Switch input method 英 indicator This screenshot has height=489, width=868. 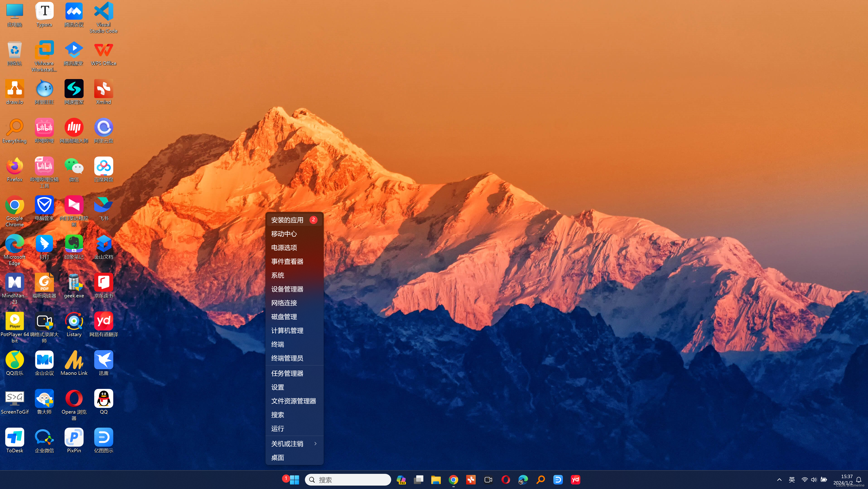792,479
